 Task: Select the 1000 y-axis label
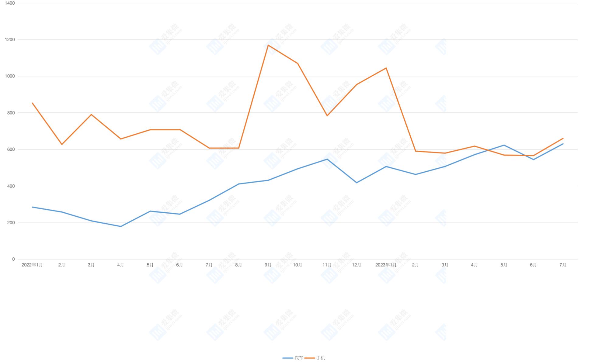pyautogui.click(x=10, y=76)
